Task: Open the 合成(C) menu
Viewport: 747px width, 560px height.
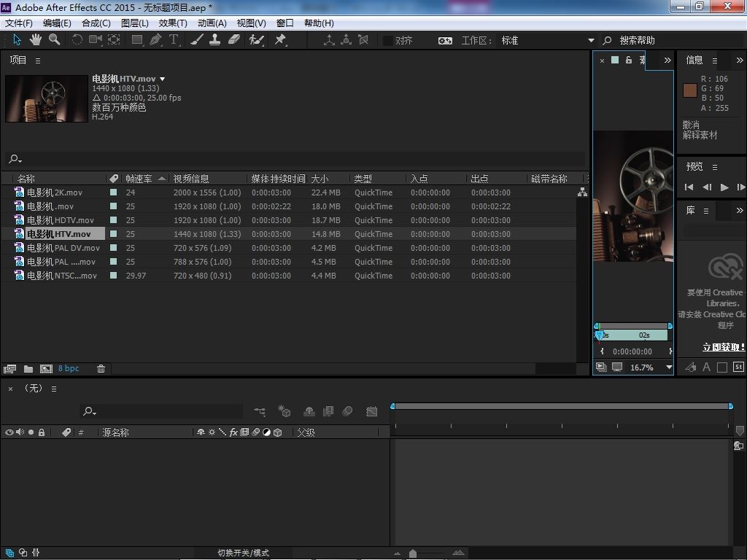Action: coord(96,23)
